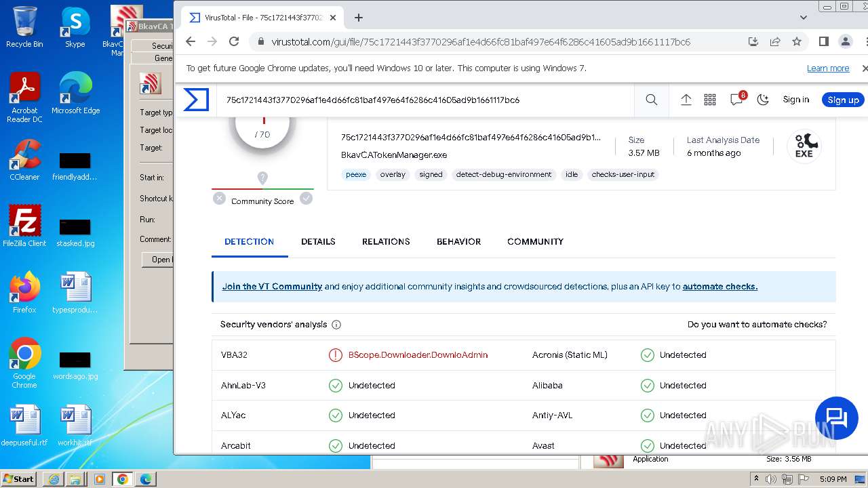The image size is (868, 488).
Task: Switch to the BEHAVIOR tab
Action: [459, 241]
